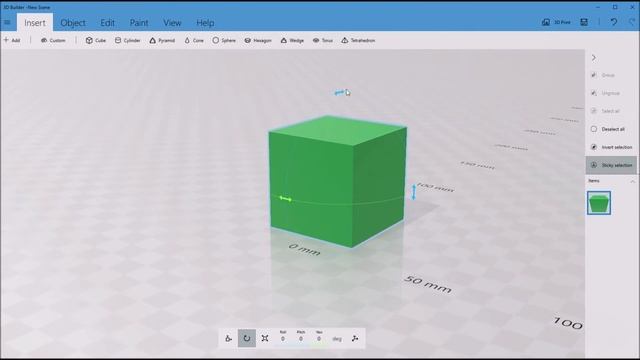The image size is (640, 360).
Task: Select the Rotate tool in bottom toolbar
Action: pyautogui.click(x=247, y=338)
